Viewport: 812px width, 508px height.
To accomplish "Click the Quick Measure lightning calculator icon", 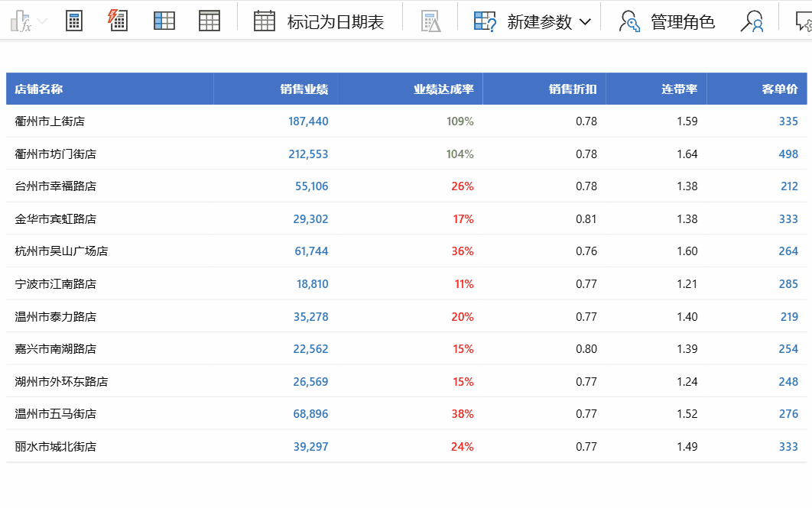I will 118,21.
